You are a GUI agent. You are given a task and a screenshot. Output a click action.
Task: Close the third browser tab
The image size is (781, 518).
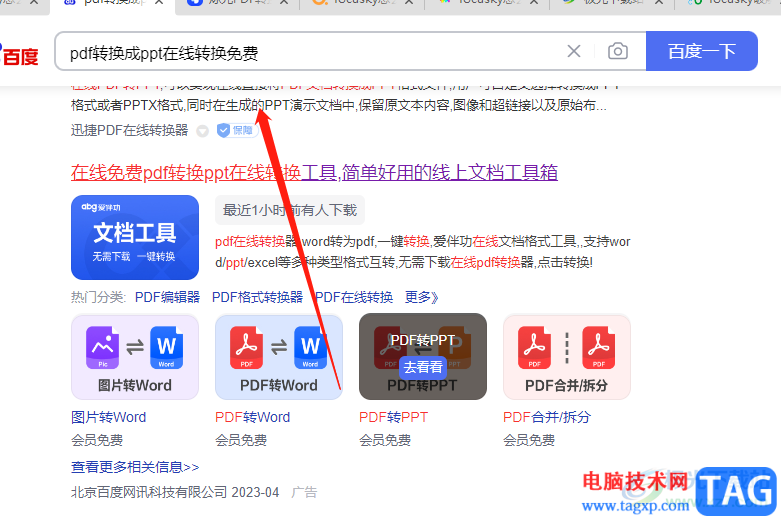[x=409, y=2]
